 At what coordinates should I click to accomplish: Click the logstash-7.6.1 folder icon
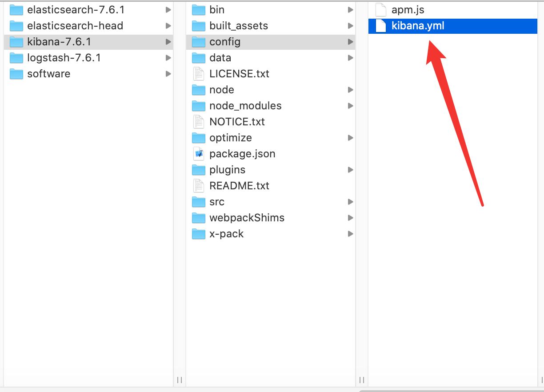coord(16,58)
